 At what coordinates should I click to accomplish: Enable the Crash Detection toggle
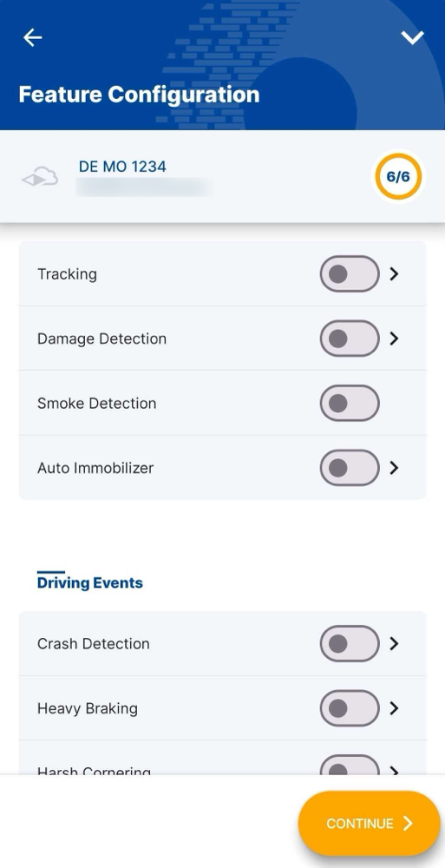click(350, 643)
